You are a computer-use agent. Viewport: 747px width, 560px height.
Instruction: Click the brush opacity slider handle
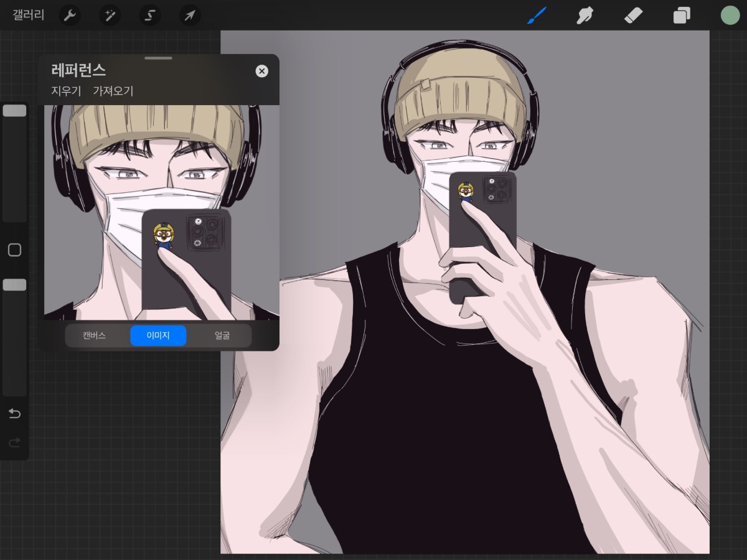[14, 284]
